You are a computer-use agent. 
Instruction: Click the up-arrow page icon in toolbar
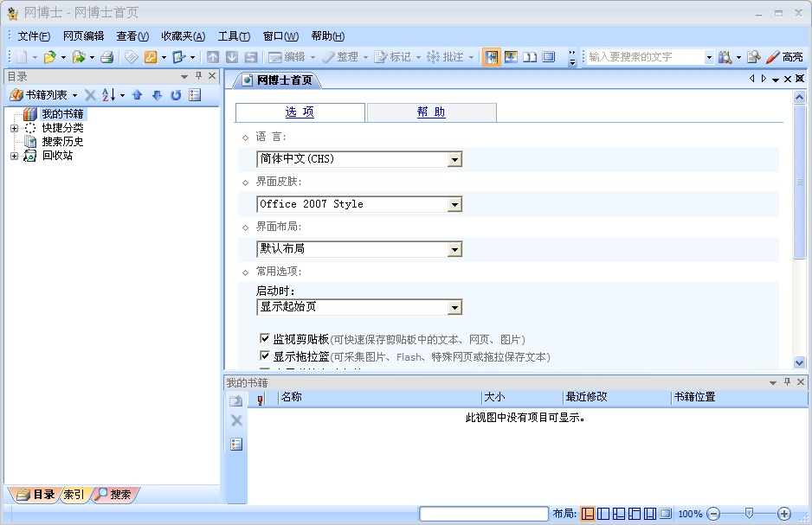(x=213, y=57)
